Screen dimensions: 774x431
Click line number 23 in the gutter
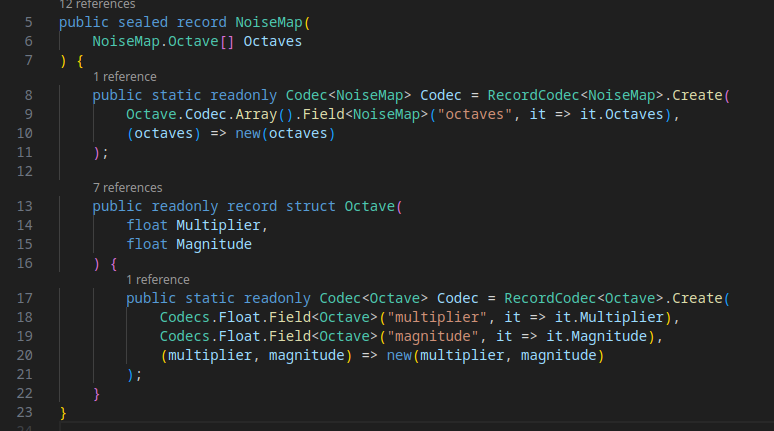(25, 412)
